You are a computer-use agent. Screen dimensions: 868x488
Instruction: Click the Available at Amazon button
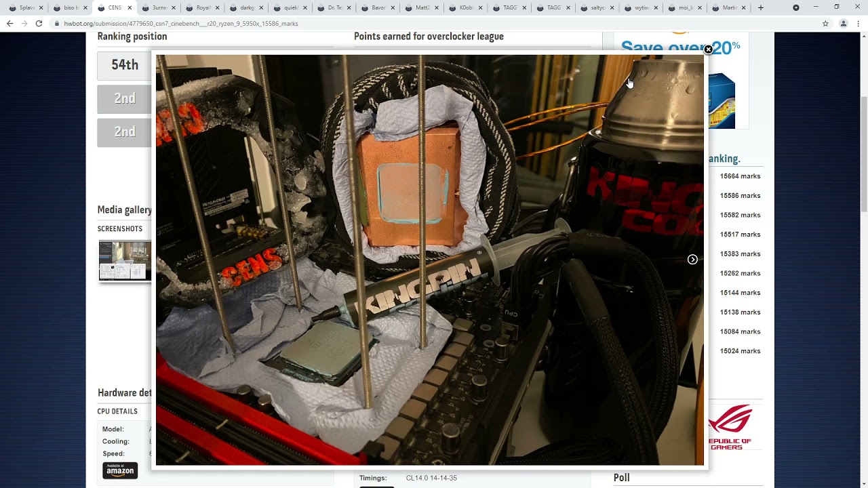[120, 470]
